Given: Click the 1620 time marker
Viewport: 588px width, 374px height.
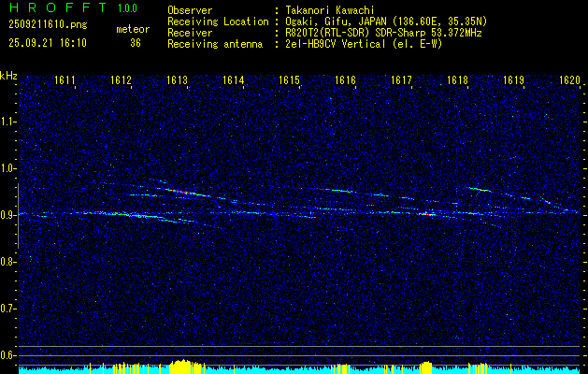Looking at the screenshot, I should (x=569, y=79).
